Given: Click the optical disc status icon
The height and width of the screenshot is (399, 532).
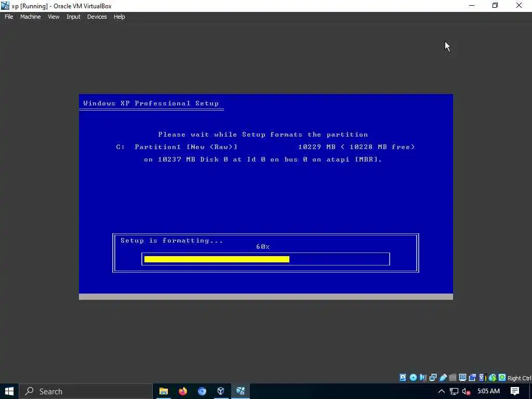Looking at the screenshot, I should (x=413, y=378).
